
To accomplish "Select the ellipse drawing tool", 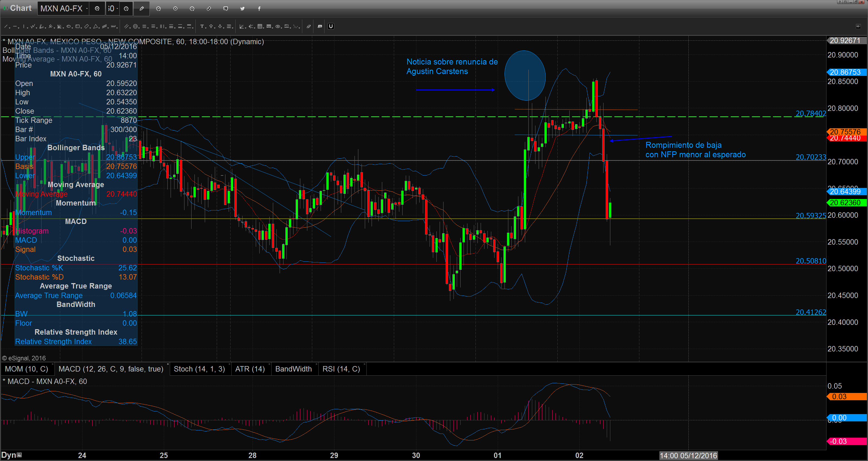I will (x=68, y=26).
